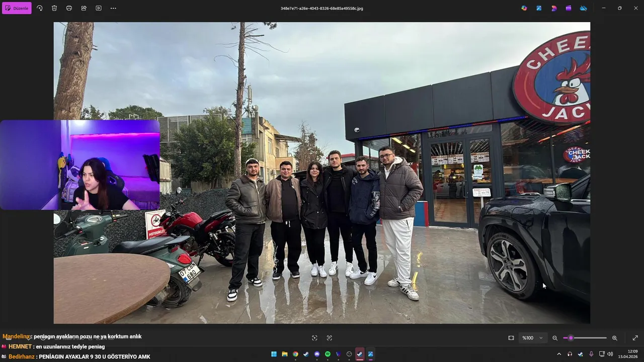The height and width of the screenshot is (362, 644).
Task: Fit the image to window icon
Action: click(x=511, y=338)
